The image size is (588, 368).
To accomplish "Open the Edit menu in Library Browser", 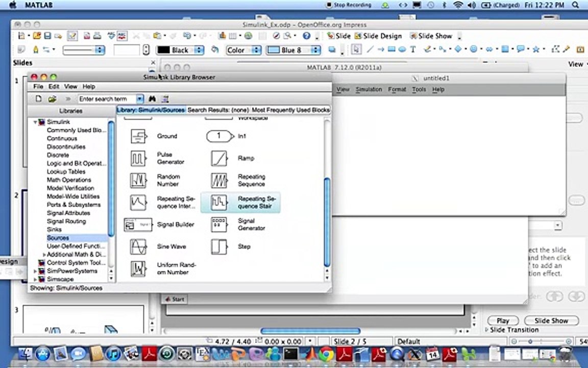I will click(x=54, y=86).
